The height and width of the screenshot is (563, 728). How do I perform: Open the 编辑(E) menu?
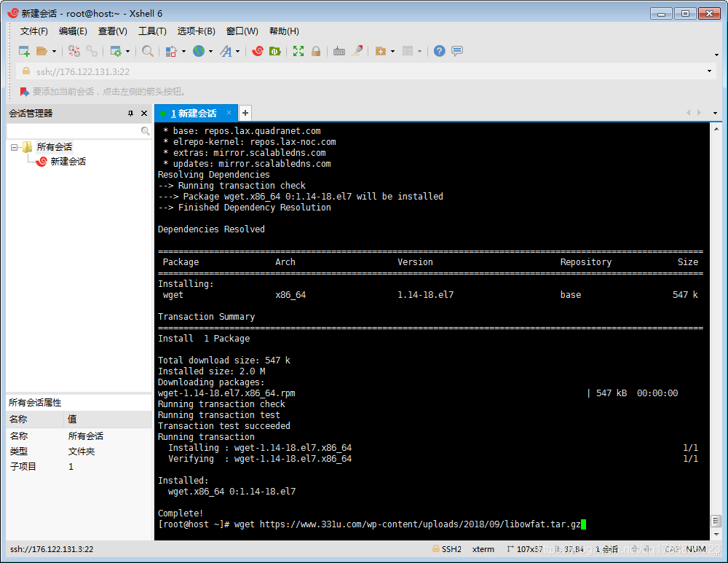[73, 31]
